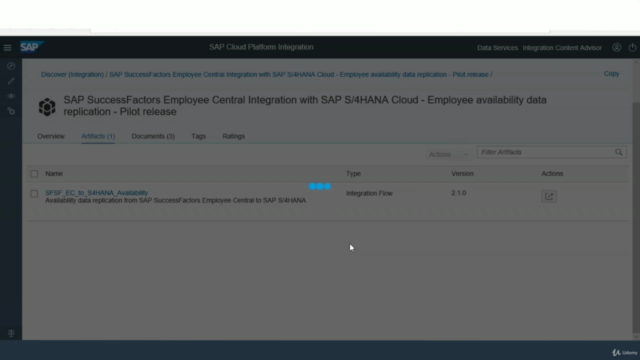Click the Name column header
Image resolution: width=640 pixels, height=360 pixels.
(x=54, y=173)
